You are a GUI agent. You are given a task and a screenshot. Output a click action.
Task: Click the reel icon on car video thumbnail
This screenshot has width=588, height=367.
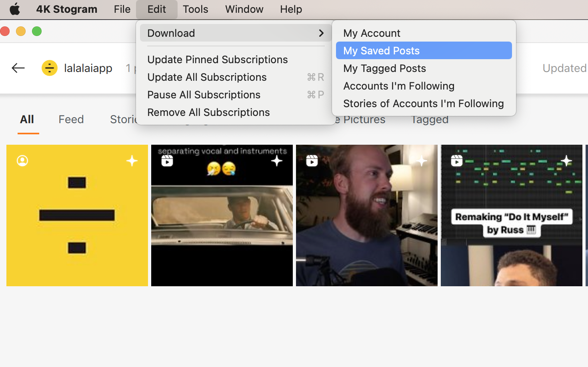point(167,161)
